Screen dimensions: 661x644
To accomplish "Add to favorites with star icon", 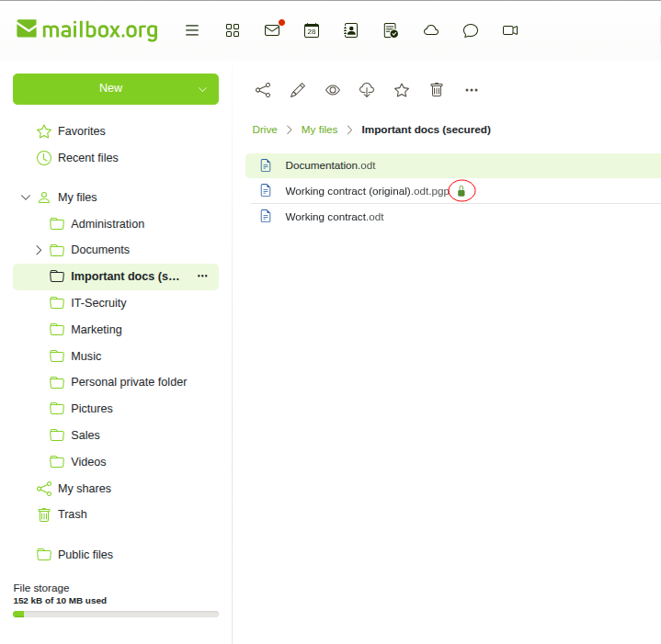I will pos(402,90).
